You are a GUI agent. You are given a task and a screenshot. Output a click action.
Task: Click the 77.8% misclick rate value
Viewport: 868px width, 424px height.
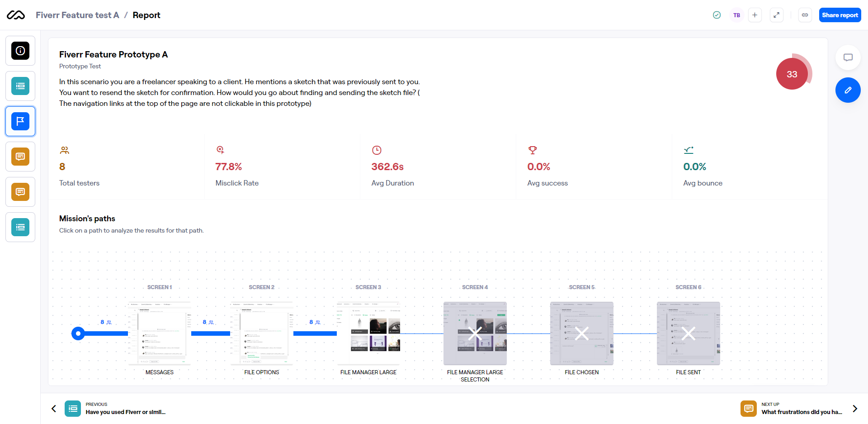coord(229,167)
